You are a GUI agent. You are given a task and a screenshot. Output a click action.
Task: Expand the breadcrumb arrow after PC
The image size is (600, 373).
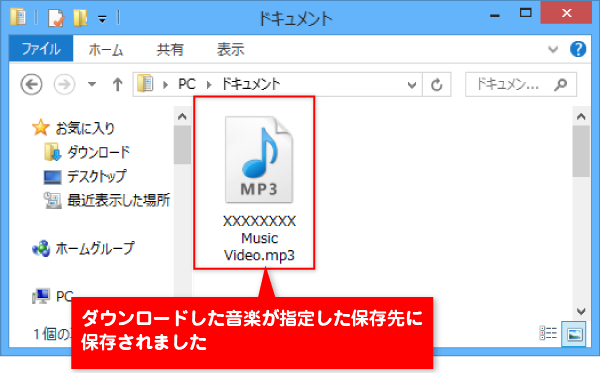coord(209,84)
